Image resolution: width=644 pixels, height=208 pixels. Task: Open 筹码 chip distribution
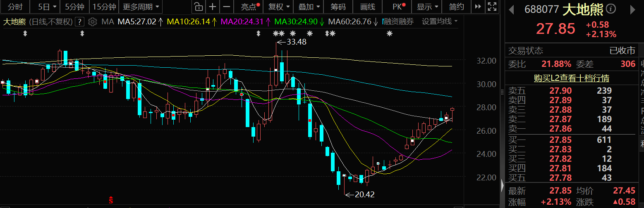pos(338,7)
